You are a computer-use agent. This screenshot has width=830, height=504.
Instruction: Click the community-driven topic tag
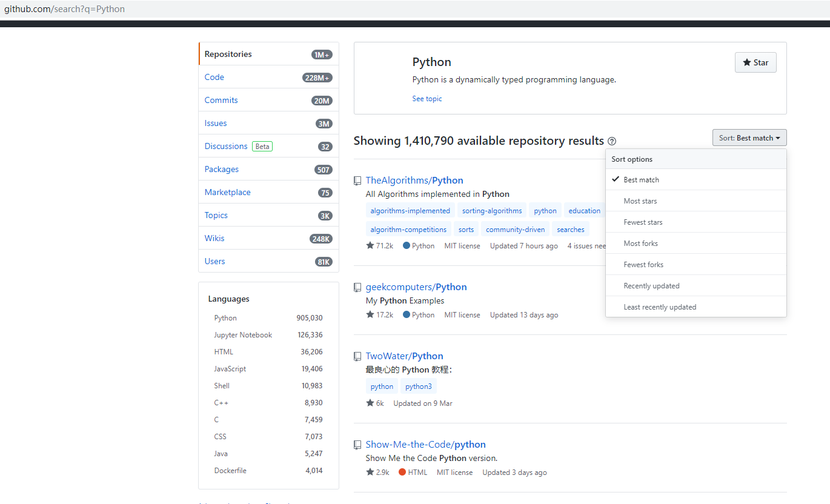point(515,230)
